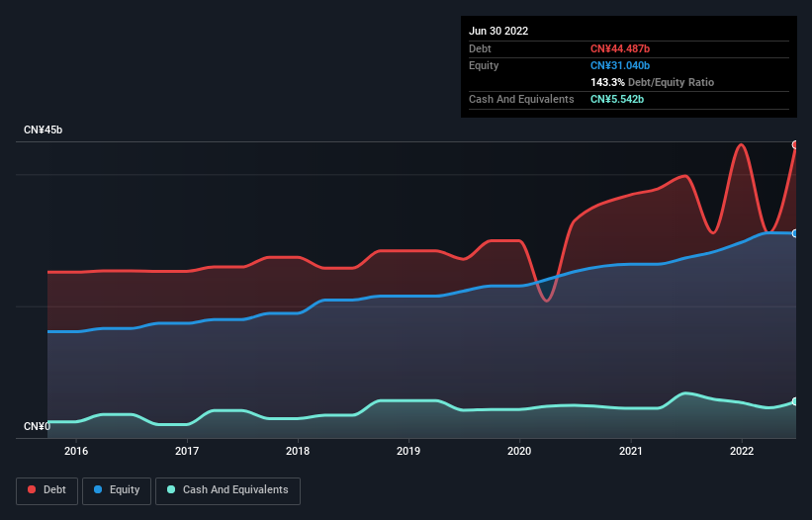812x520 pixels.
Task: Click the Equity row label in tooltip
Action: click(484, 65)
